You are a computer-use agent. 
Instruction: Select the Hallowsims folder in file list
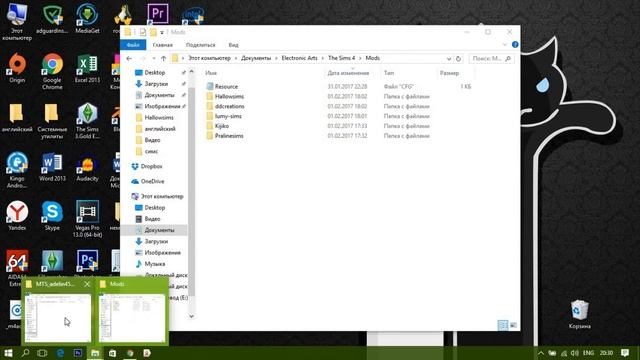(x=229, y=96)
